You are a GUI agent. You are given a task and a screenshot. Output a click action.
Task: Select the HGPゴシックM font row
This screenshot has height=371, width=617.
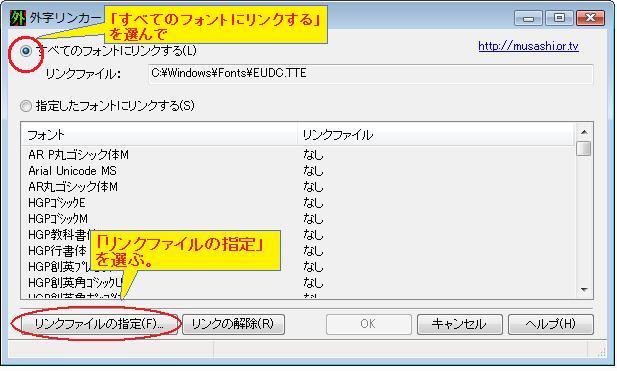click(298, 219)
